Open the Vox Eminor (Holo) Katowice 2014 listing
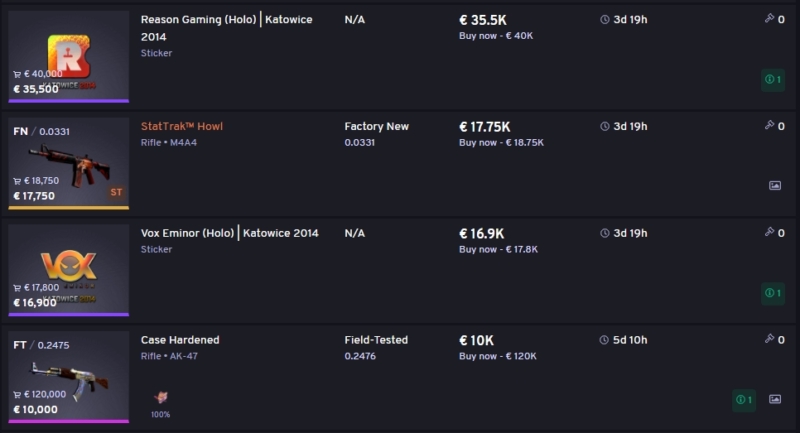Image resolution: width=800 pixels, height=433 pixels. [x=229, y=233]
